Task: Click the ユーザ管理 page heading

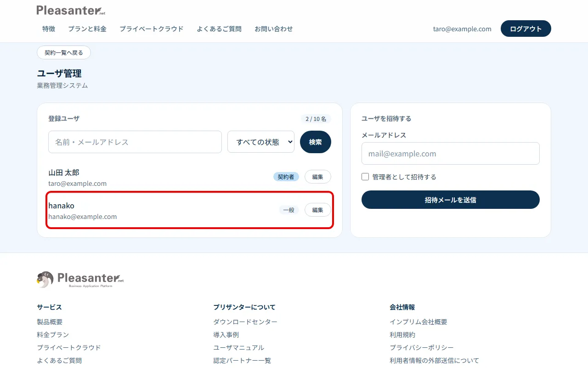Action: pos(59,74)
